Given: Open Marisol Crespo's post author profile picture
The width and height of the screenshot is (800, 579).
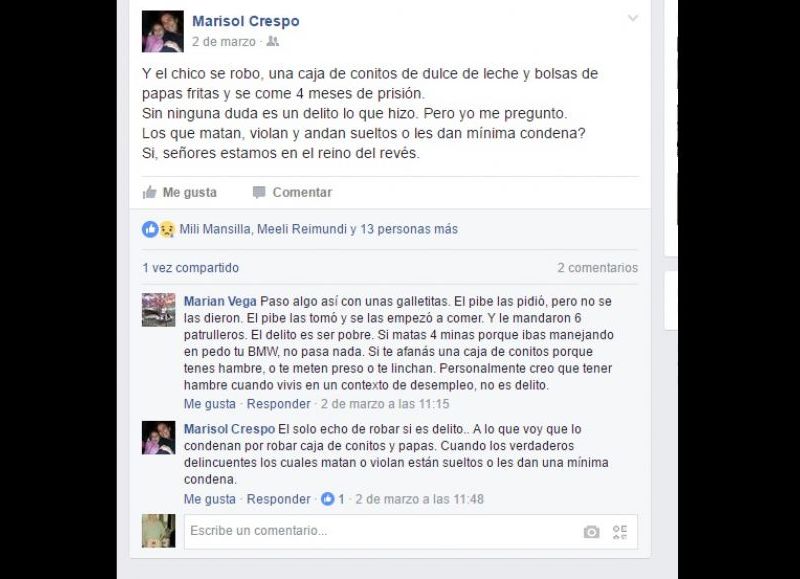Looking at the screenshot, I should click(163, 31).
